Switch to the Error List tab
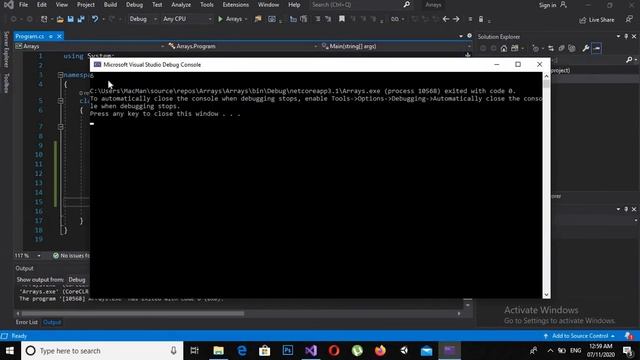The width and height of the screenshot is (640, 360). (x=27, y=322)
